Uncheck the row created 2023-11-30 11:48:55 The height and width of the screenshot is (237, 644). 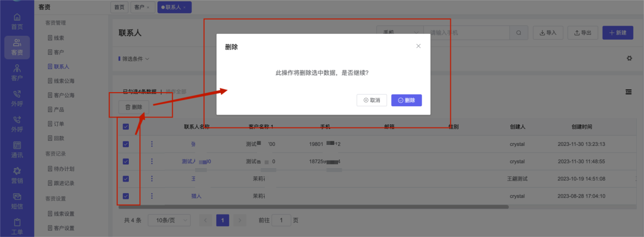[x=126, y=162]
